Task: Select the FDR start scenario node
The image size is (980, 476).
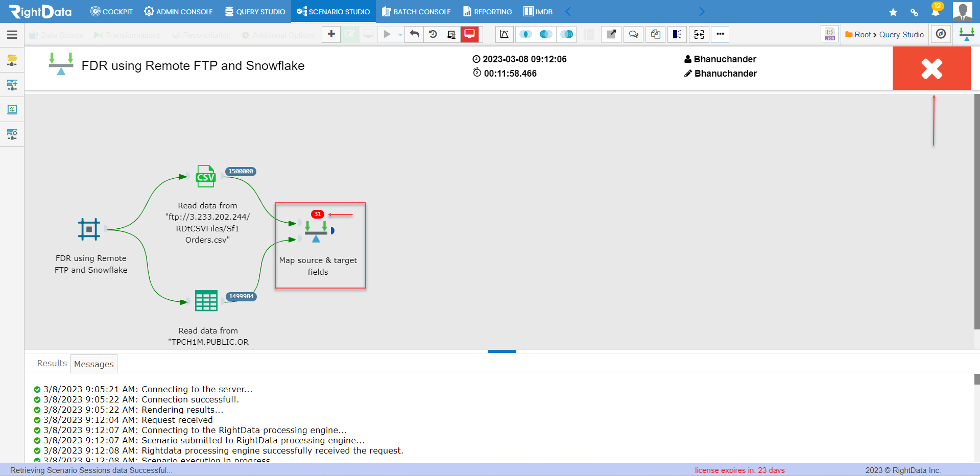Action: point(89,229)
